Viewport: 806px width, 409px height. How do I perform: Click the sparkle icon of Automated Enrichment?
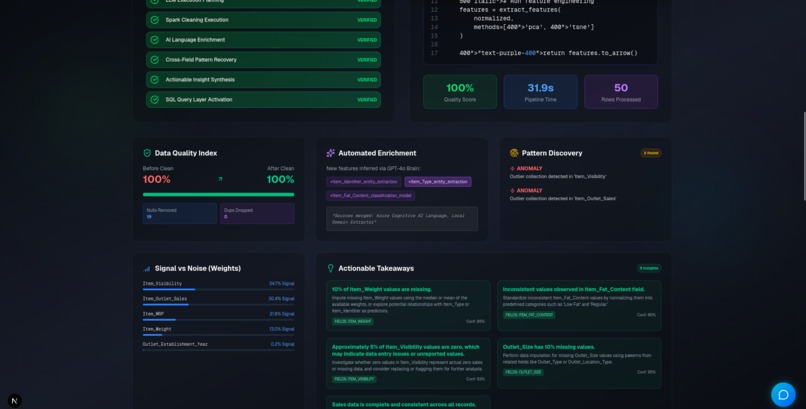[331, 153]
